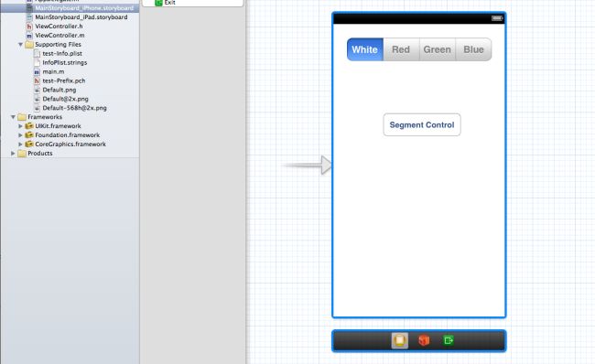Image resolution: width=595 pixels, height=364 pixels.
Task: Select the View Controller dock icon
Action: [x=400, y=340]
